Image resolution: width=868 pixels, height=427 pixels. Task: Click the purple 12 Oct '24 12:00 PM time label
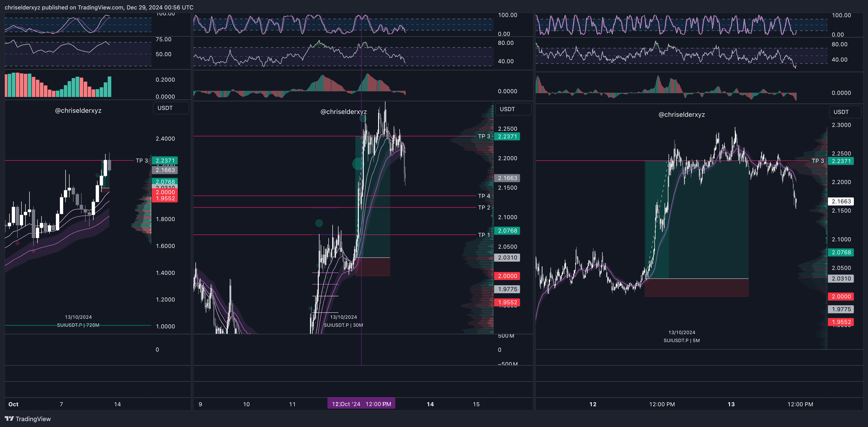click(x=361, y=404)
